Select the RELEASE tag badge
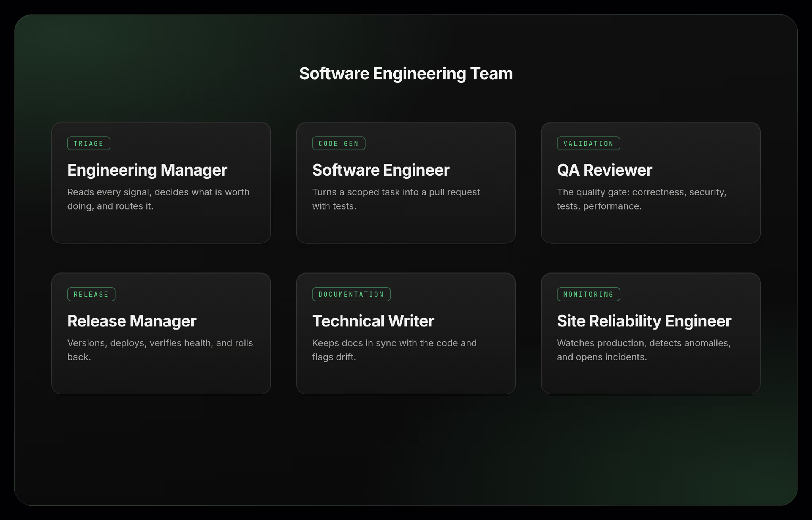The width and height of the screenshot is (812, 520). (91, 294)
